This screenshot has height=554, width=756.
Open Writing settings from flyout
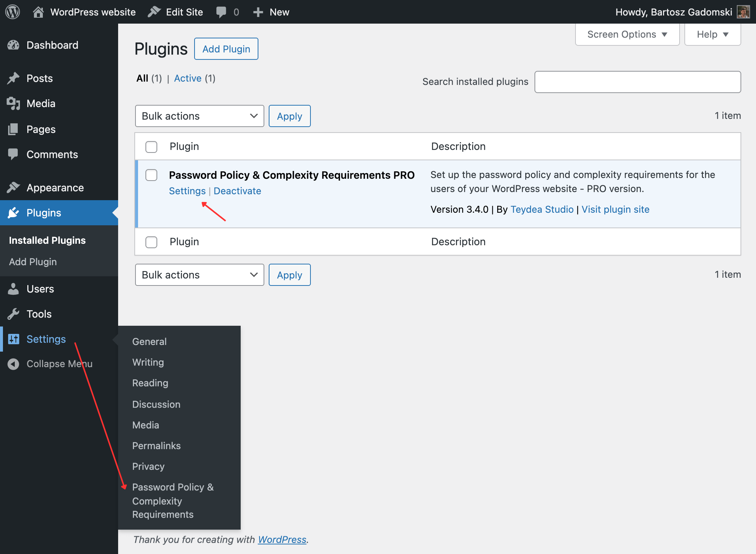(148, 362)
